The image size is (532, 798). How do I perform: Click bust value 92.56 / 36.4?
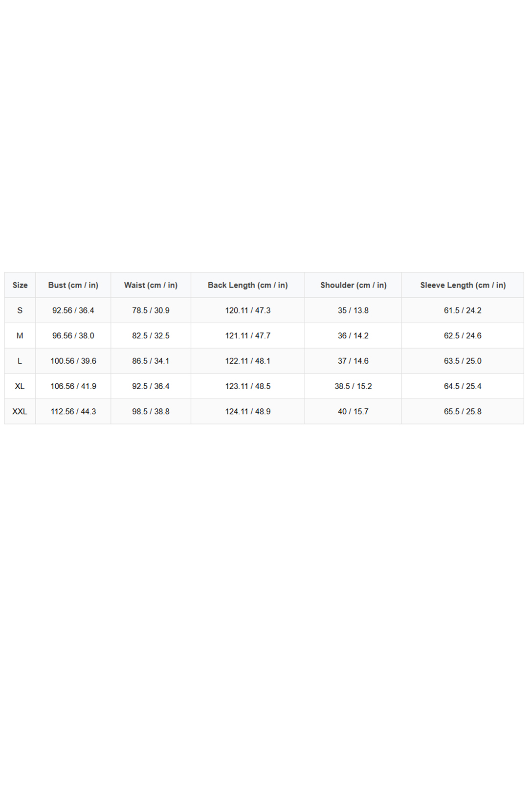(73, 310)
